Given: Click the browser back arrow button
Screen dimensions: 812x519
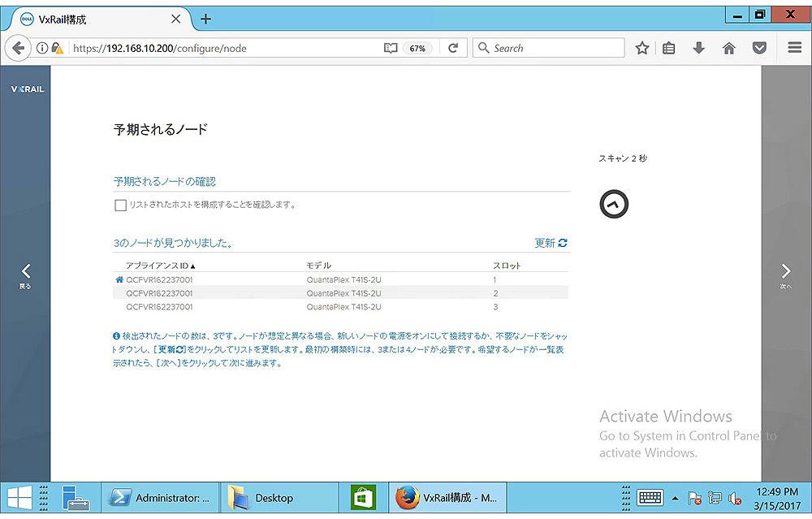Looking at the screenshot, I should tap(18, 48).
